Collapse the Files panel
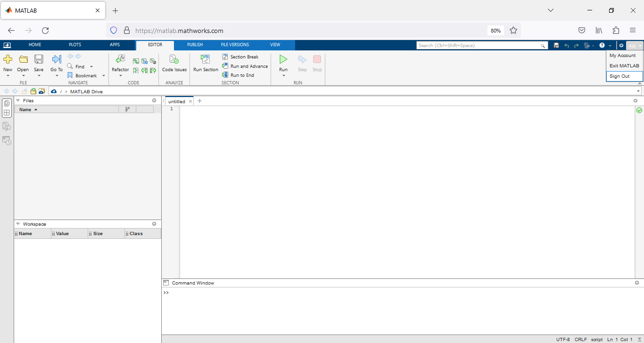The width and height of the screenshot is (644, 343). (18, 100)
